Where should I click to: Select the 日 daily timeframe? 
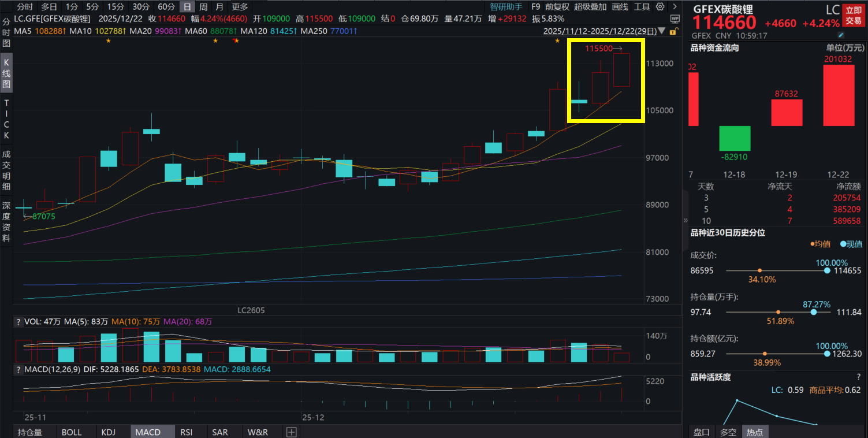187,7
